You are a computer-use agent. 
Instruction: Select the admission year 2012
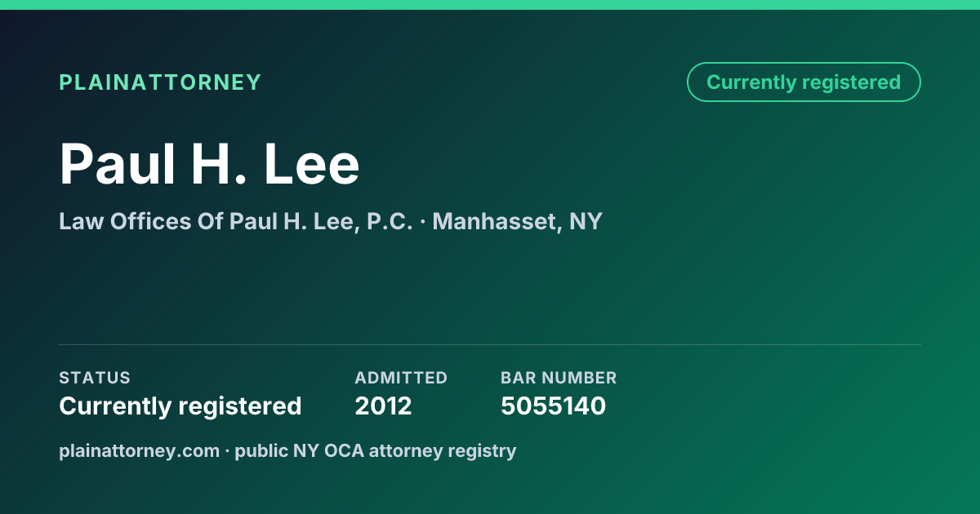[383, 406]
